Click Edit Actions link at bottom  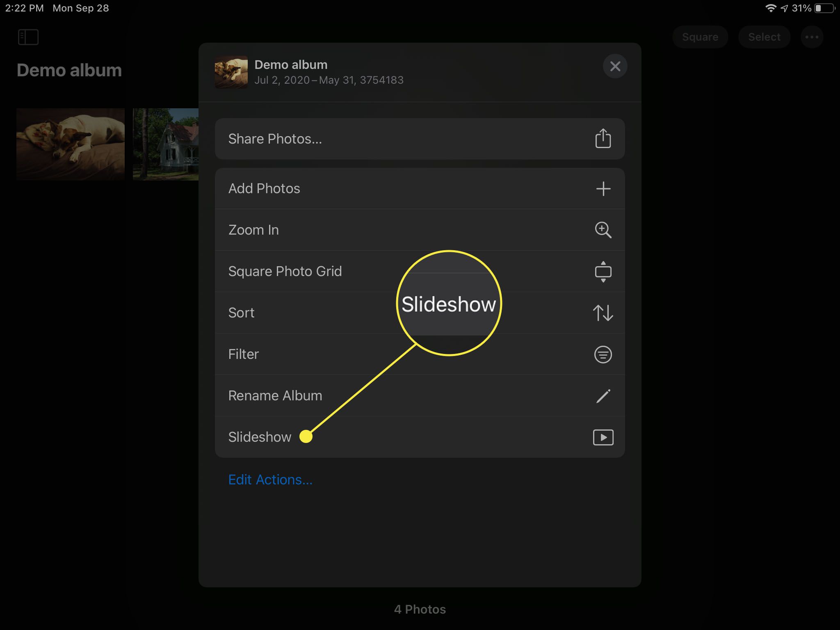[x=270, y=479]
